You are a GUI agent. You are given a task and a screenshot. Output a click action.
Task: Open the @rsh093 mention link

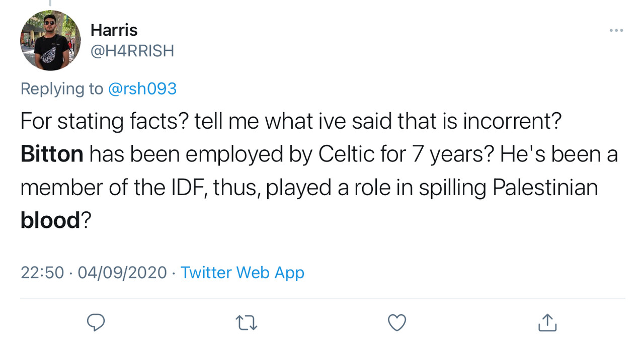tap(142, 89)
